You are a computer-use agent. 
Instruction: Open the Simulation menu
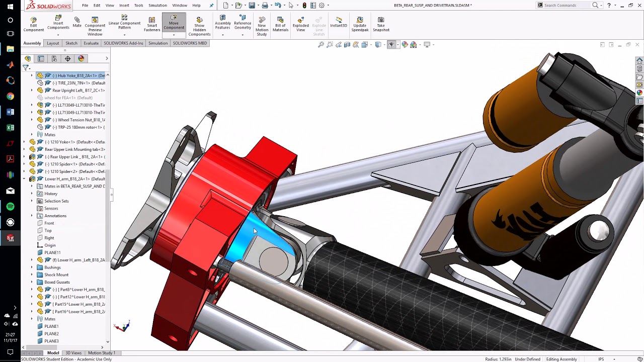coord(157,5)
